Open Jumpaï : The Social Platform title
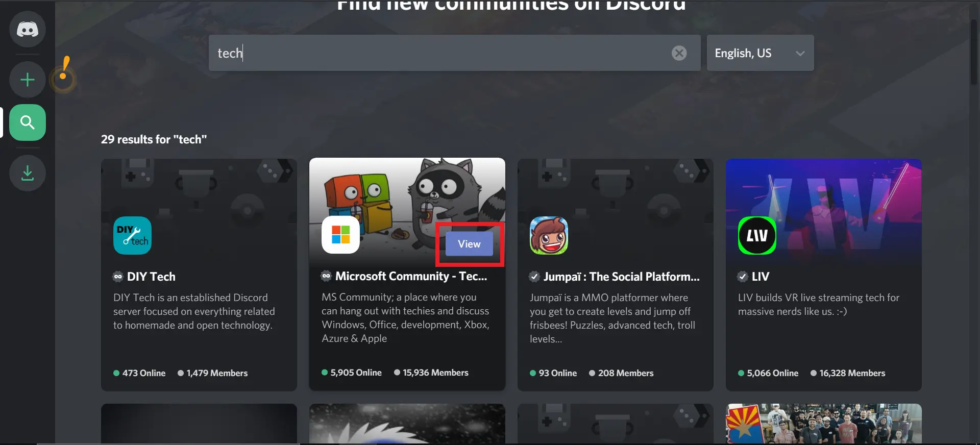Image resolution: width=980 pixels, height=445 pixels. coord(621,277)
